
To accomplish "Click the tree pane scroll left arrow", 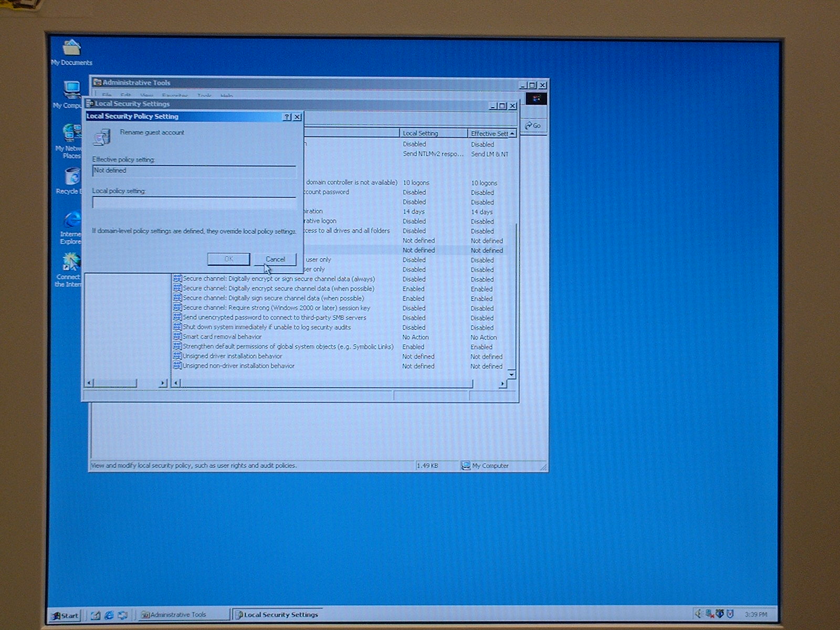I will (x=89, y=383).
